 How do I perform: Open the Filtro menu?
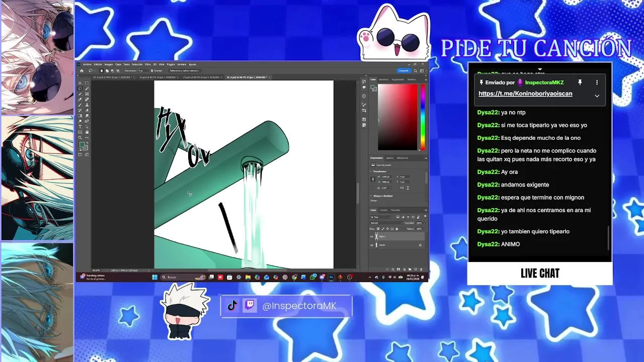148,64
